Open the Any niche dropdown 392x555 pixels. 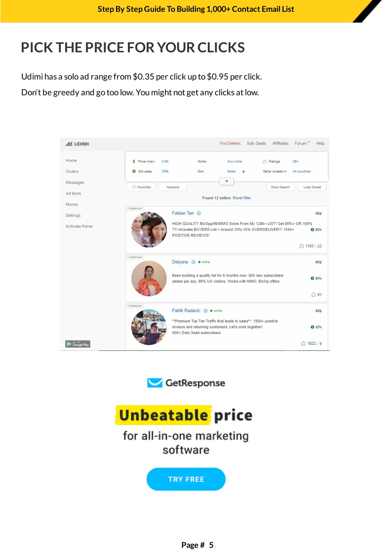coord(235,162)
